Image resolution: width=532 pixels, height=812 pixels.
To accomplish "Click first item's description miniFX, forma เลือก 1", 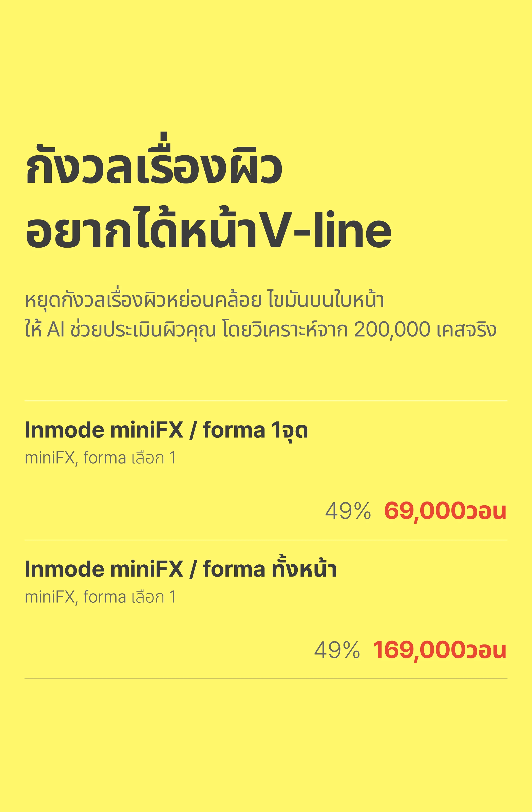I will [x=101, y=457].
